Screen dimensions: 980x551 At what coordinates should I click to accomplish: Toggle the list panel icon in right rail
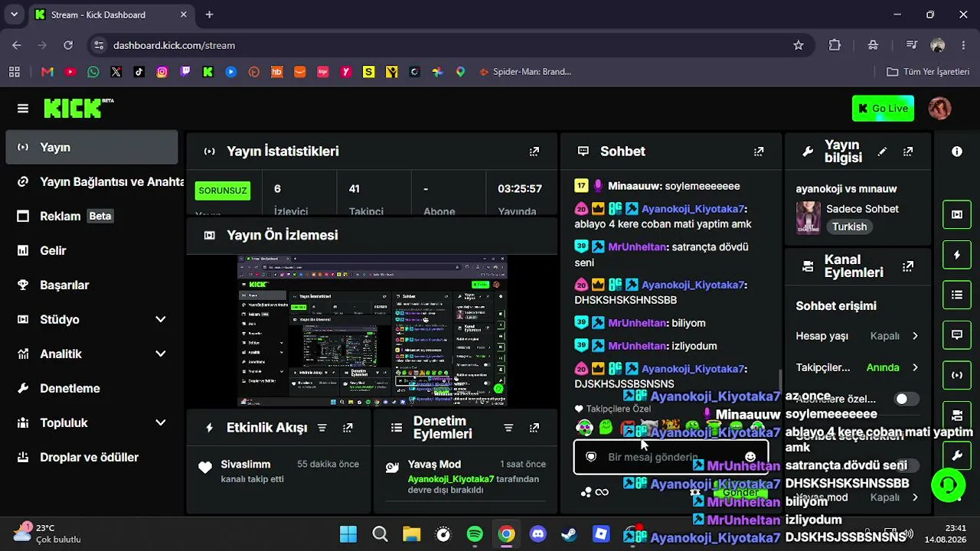tap(957, 295)
